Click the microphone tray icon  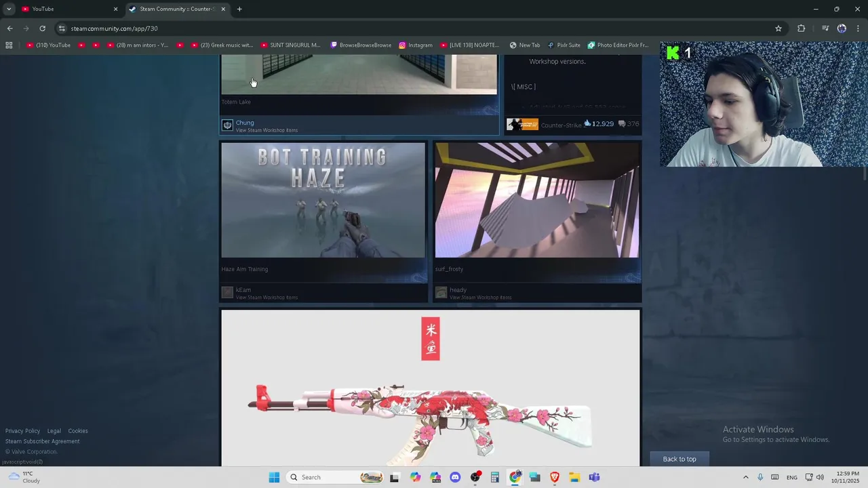(x=760, y=477)
